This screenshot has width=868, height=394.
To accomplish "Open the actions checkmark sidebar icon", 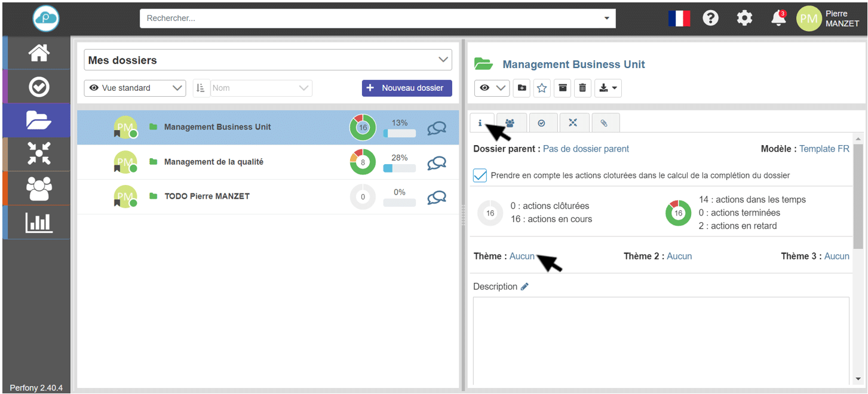I will click(39, 87).
